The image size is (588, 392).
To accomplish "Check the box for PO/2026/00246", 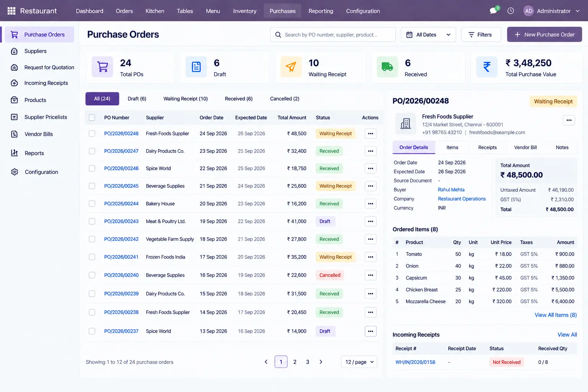I will [x=92, y=168].
